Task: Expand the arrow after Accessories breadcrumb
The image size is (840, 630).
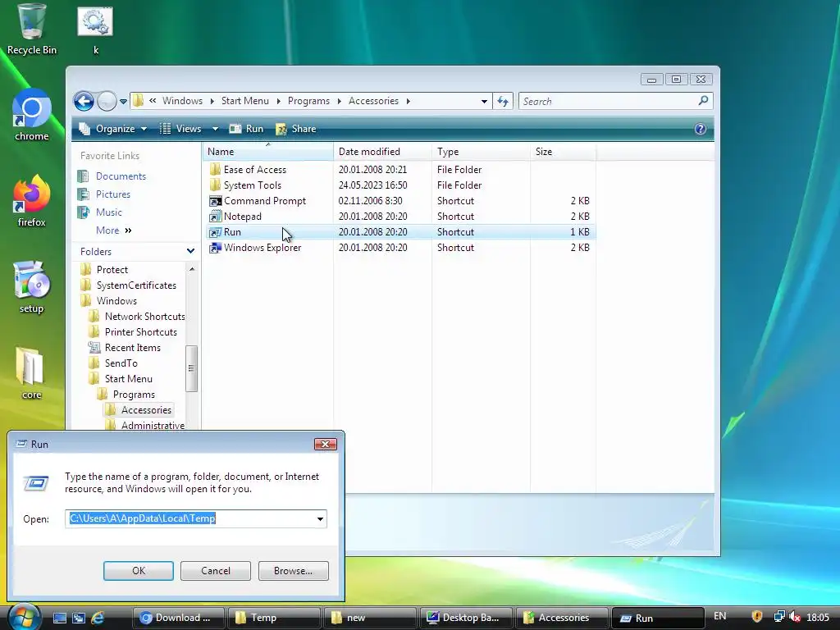Action: (x=409, y=101)
